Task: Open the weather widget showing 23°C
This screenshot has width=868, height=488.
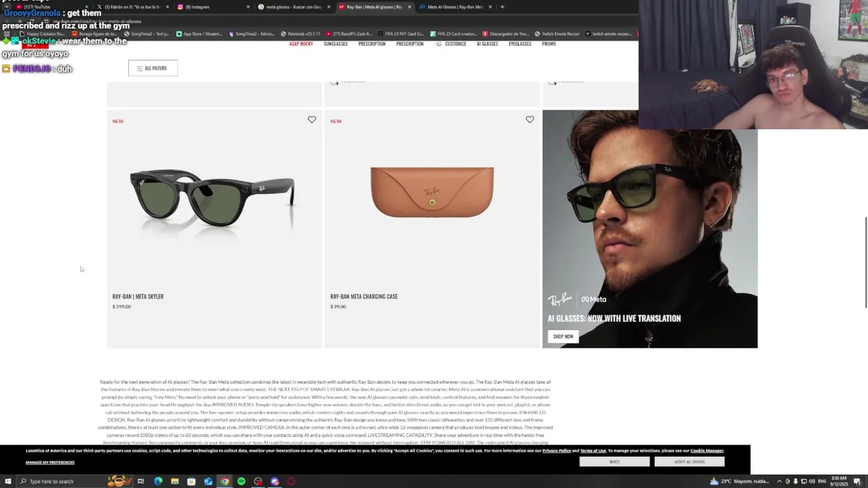Action: [x=741, y=481]
